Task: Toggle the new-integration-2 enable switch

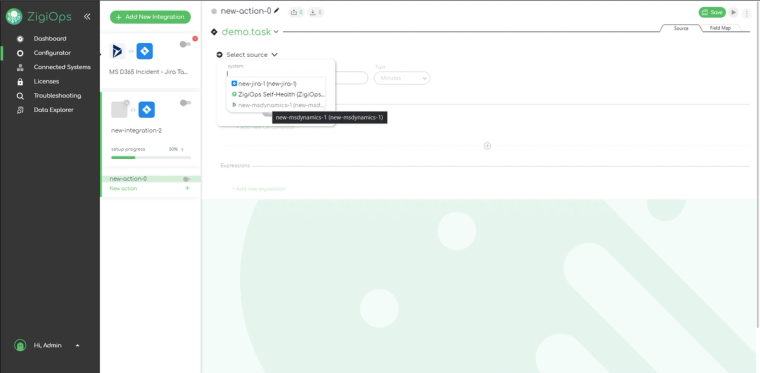Action: point(185,103)
